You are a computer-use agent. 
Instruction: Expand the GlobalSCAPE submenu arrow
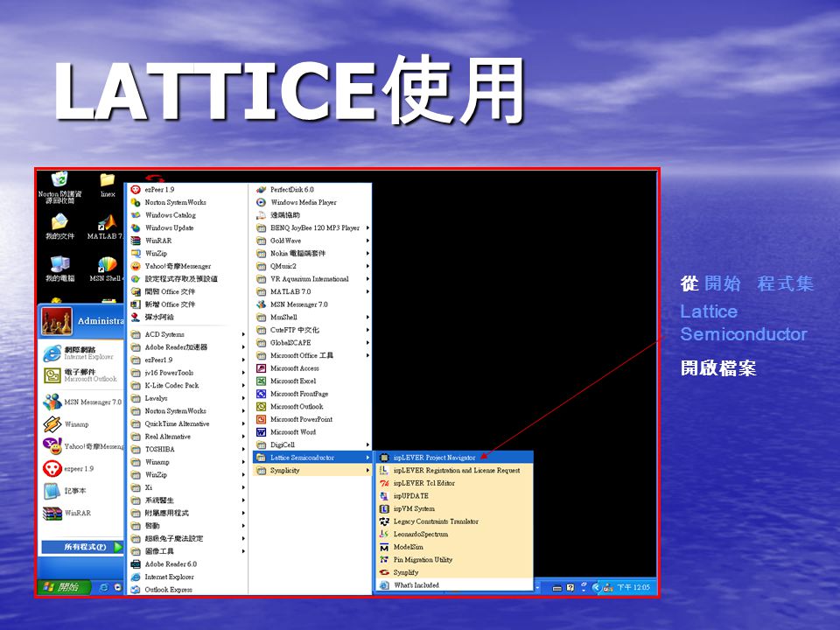coord(367,343)
